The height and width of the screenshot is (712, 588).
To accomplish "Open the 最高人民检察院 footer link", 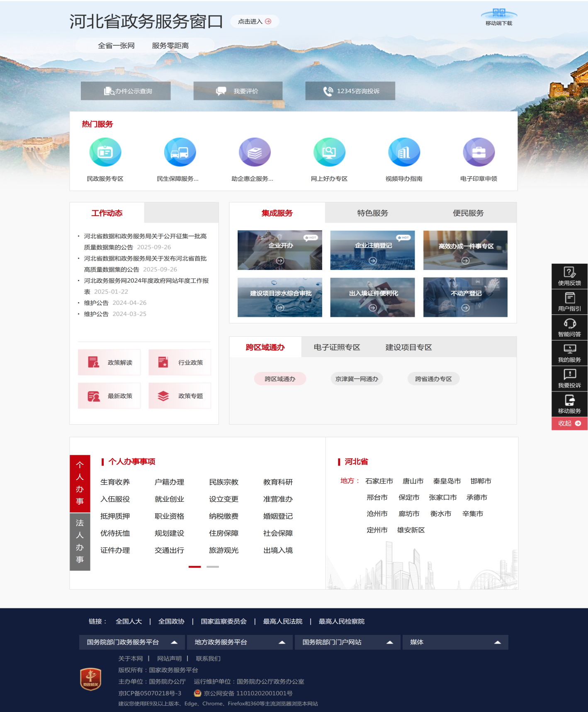I will click(x=341, y=621).
